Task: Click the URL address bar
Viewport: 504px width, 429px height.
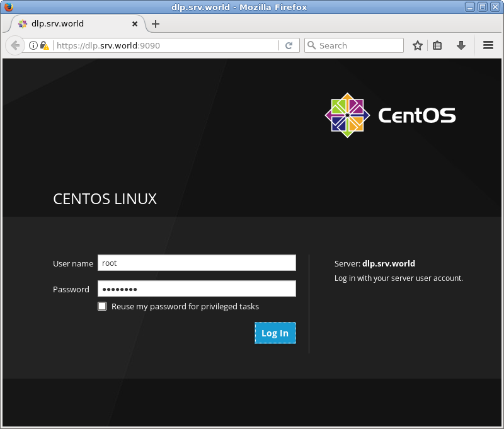Action: [164, 45]
